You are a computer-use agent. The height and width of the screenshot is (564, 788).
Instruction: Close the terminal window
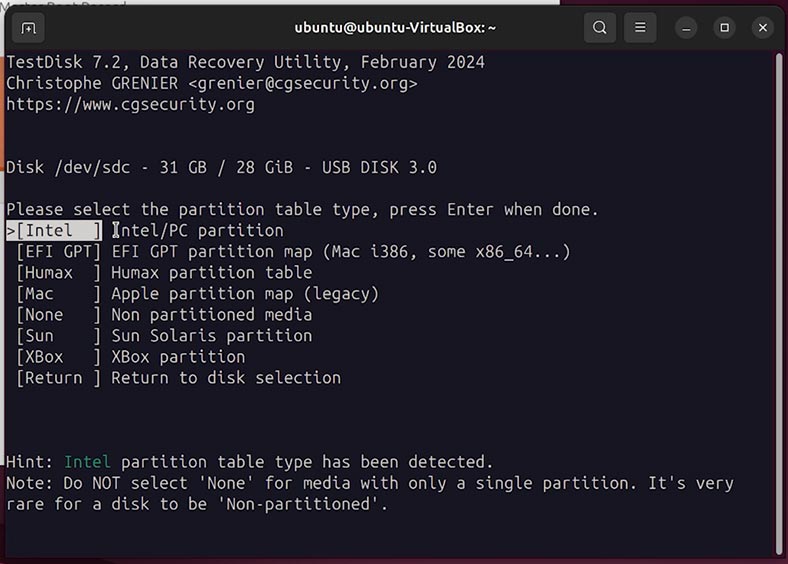pos(762,28)
